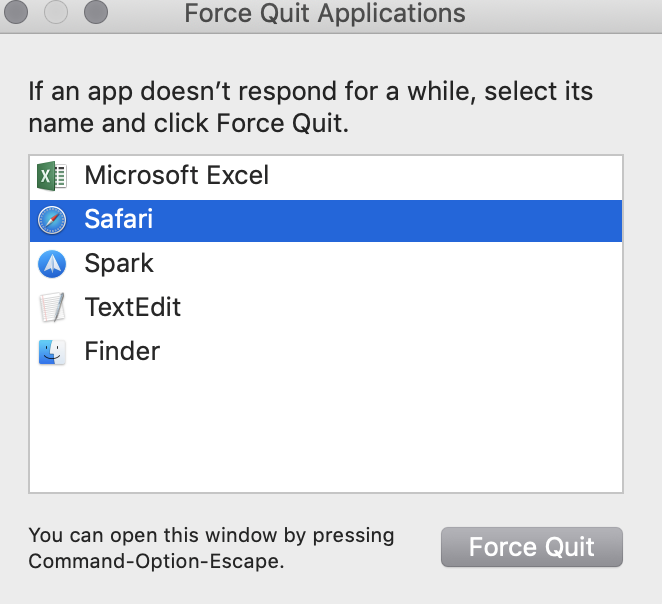Click the minimize button in title bar

(x=55, y=13)
